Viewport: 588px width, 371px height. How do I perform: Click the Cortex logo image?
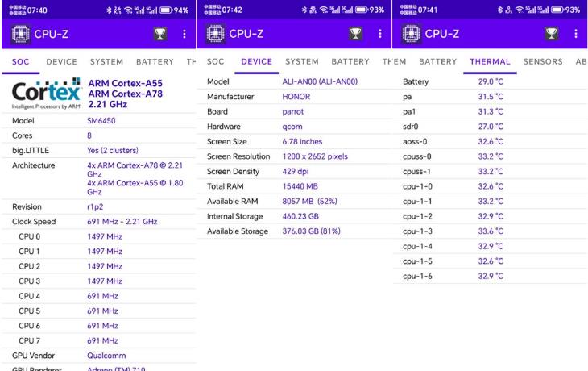47,94
